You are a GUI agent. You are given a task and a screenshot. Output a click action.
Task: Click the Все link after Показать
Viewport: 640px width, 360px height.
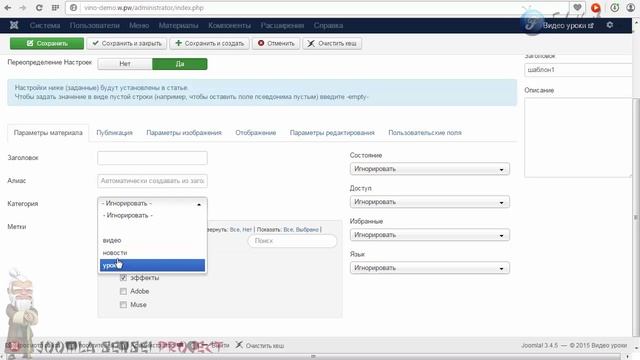[288, 230]
